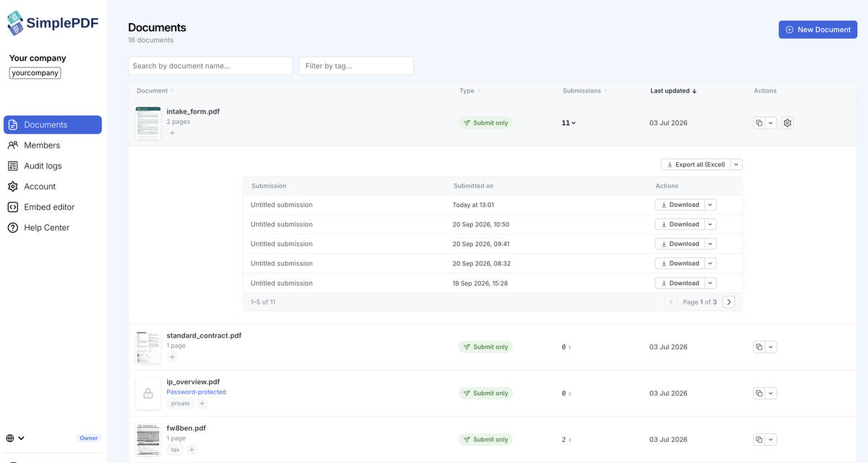Open actions dropdown for intake_form.pdf

[x=771, y=123]
